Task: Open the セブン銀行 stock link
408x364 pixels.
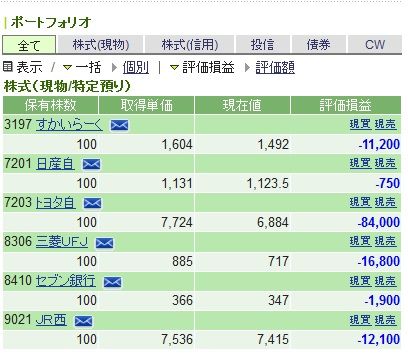Action: [65, 281]
